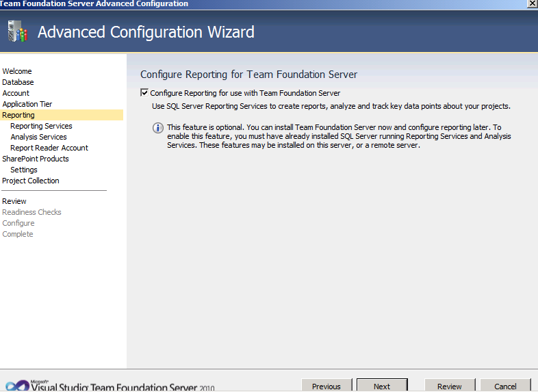The height and width of the screenshot is (392, 538).
Task: Close the Advanced Configuration window
Action: pos(532,3)
